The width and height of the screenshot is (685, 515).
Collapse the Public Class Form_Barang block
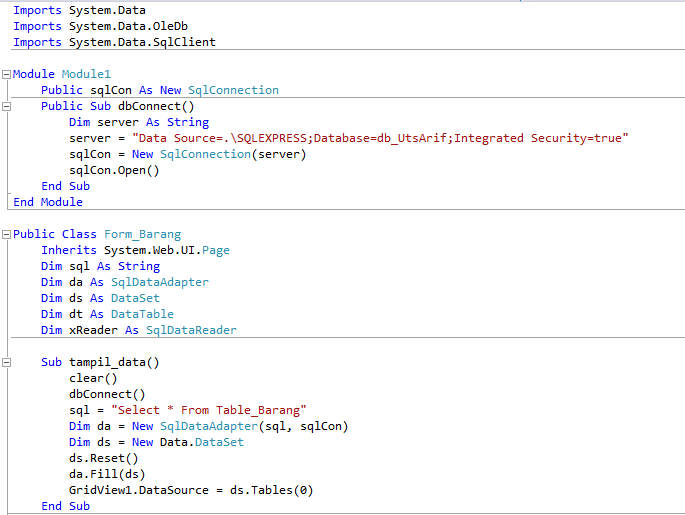point(6,235)
